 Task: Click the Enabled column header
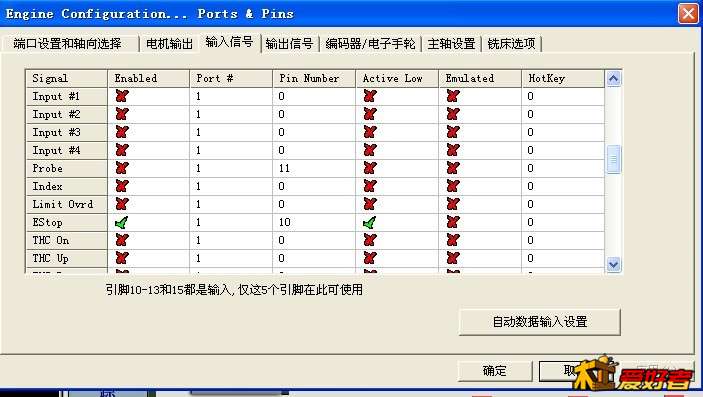[148, 79]
